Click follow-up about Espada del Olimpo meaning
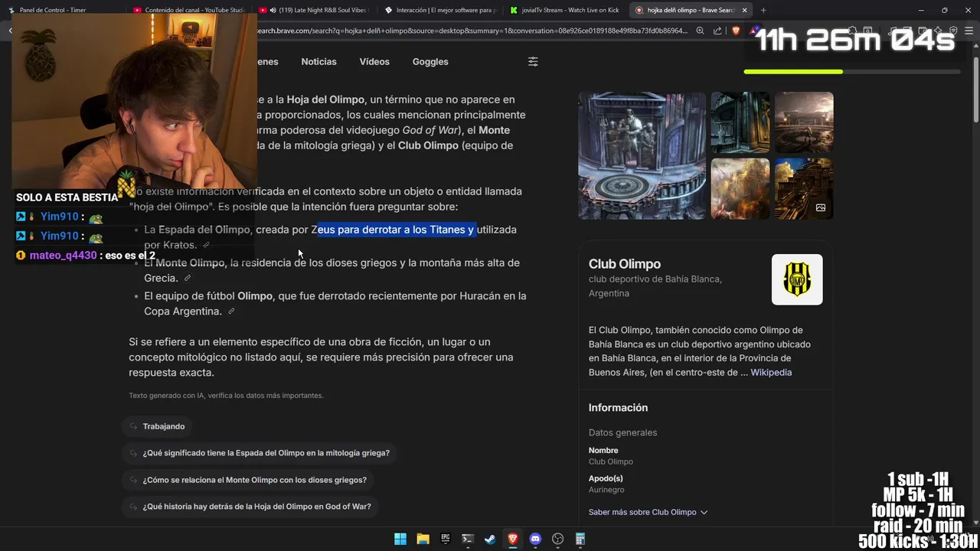Image resolution: width=980 pixels, height=551 pixels. [260, 453]
